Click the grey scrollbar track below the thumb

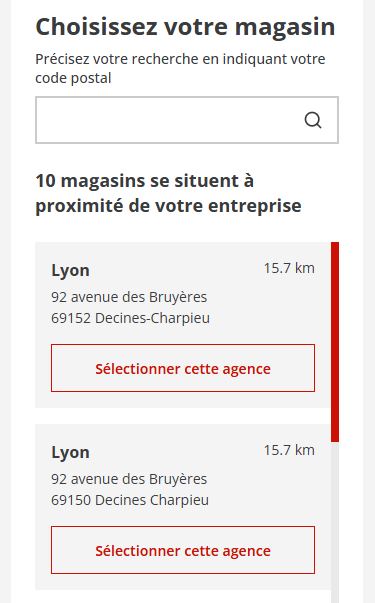click(x=335, y=521)
